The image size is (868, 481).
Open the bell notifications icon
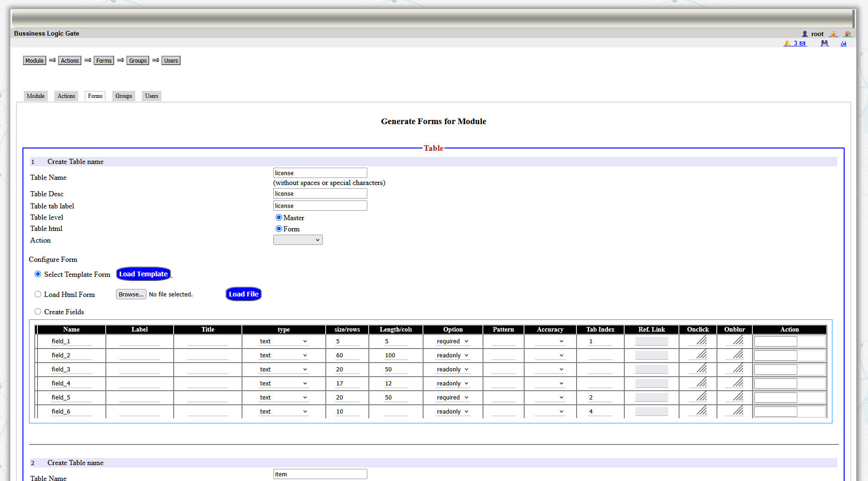(x=788, y=43)
